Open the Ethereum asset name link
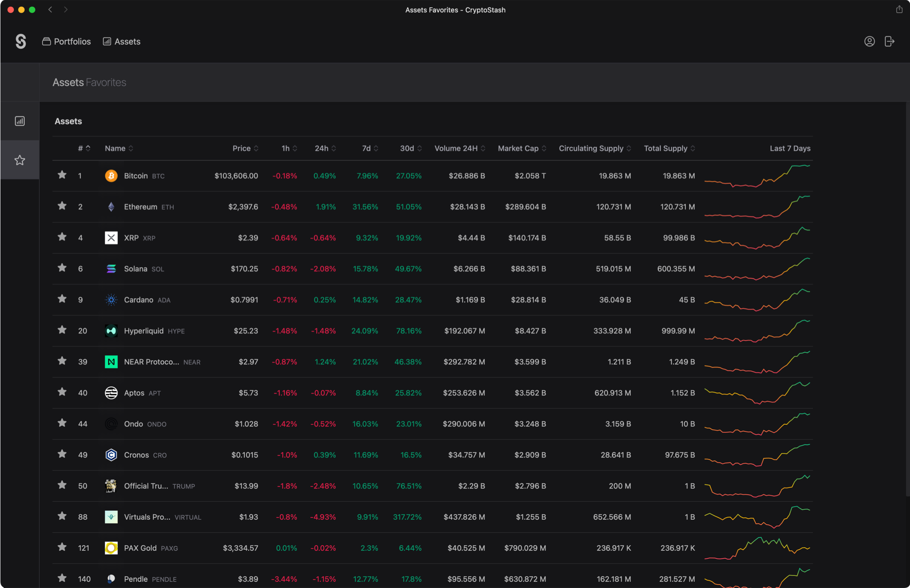The height and width of the screenshot is (588, 910). click(140, 207)
